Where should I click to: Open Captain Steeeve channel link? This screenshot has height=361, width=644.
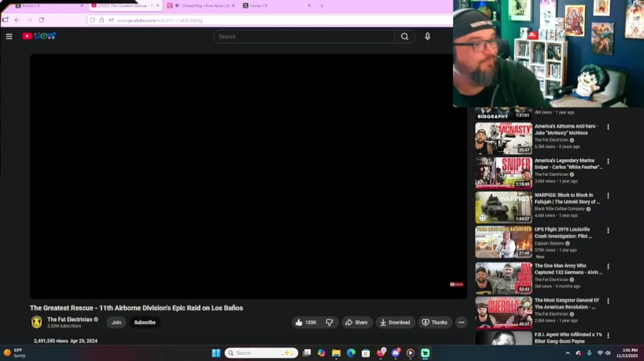(550, 243)
